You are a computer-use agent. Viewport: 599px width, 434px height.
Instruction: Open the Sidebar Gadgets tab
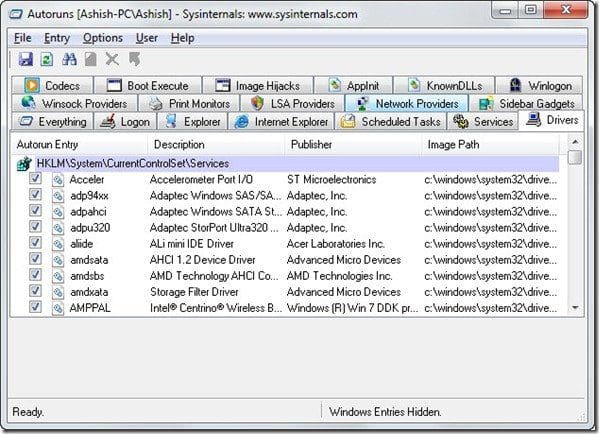(x=526, y=103)
